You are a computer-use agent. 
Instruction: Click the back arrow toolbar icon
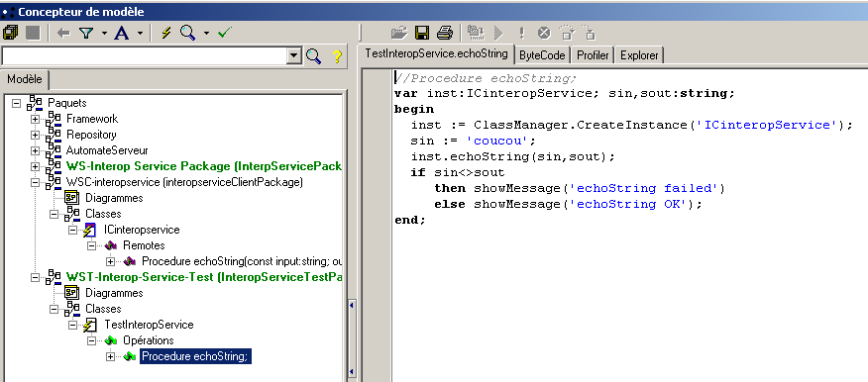pos(63,34)
